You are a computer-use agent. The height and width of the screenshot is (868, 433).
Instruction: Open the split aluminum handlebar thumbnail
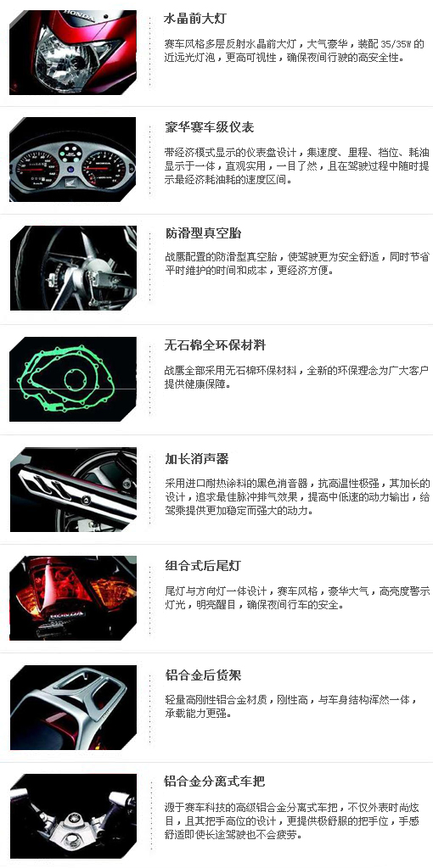[73, 816]
